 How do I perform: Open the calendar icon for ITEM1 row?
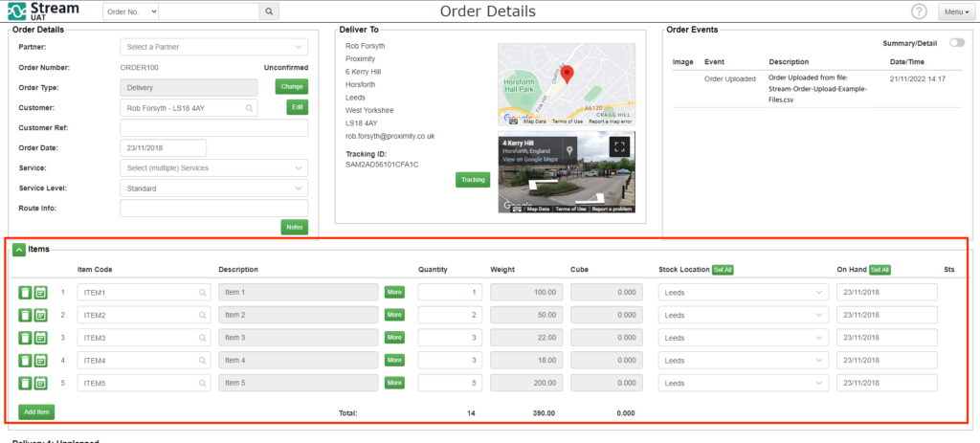tap(40, 293)
